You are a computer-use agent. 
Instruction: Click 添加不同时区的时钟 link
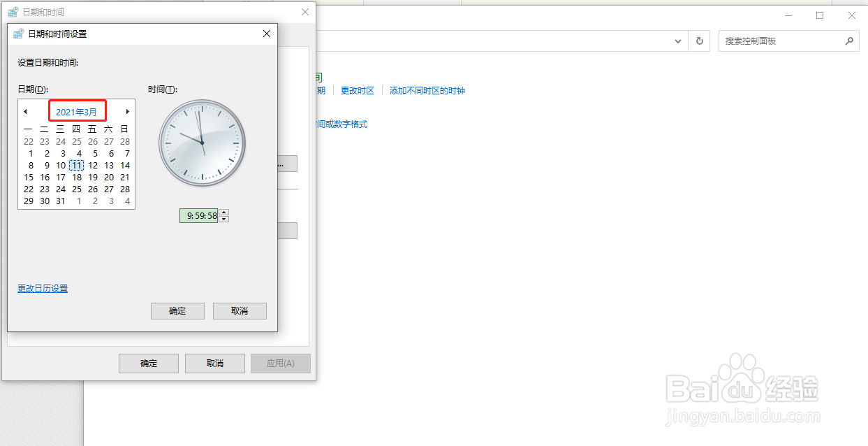tap(427, 90)
